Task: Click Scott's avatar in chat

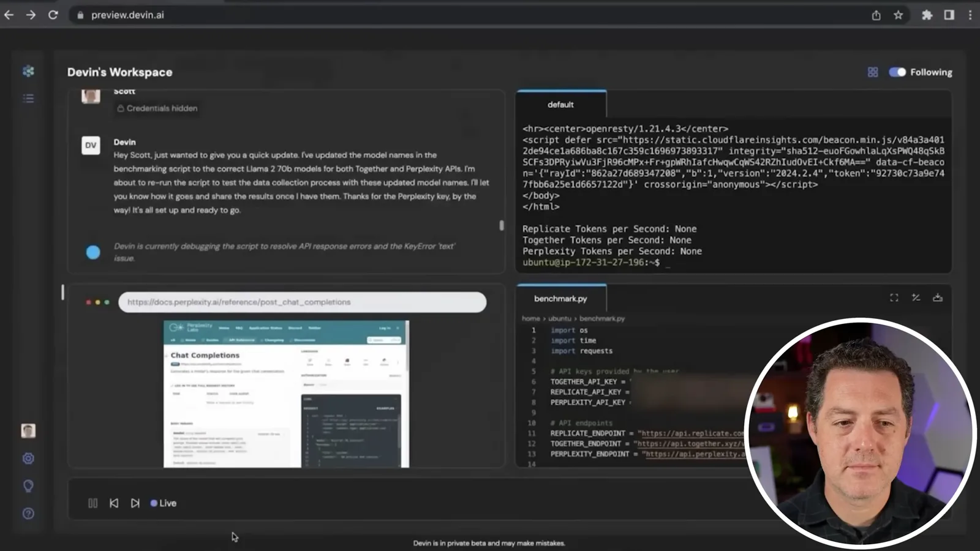Action: tap(91, 96)
